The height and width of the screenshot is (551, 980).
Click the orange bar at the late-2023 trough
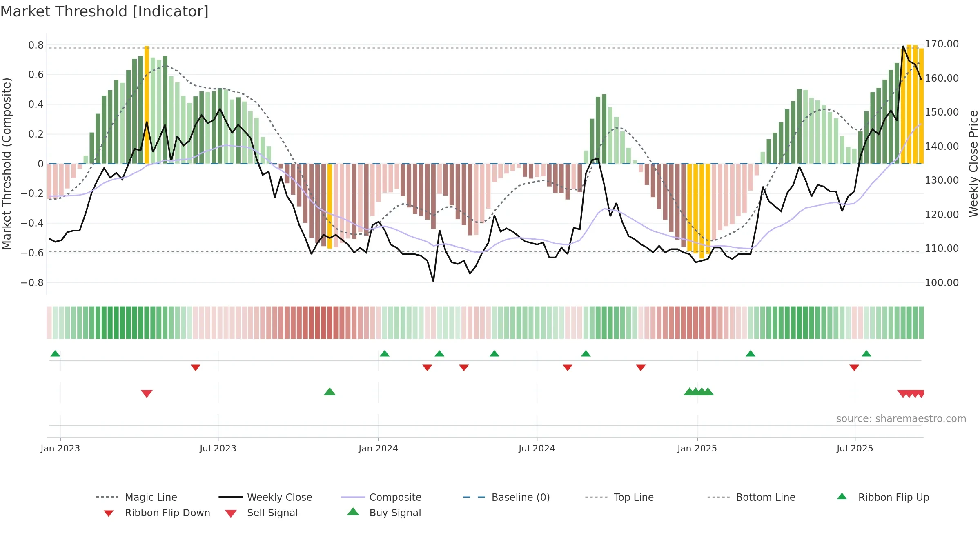[x=330, y=206]
